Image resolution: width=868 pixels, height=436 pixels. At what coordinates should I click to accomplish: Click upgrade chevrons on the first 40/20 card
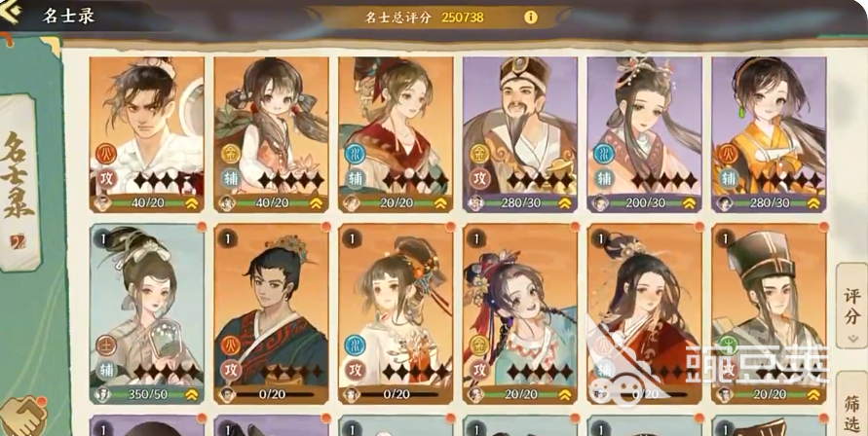192,203
